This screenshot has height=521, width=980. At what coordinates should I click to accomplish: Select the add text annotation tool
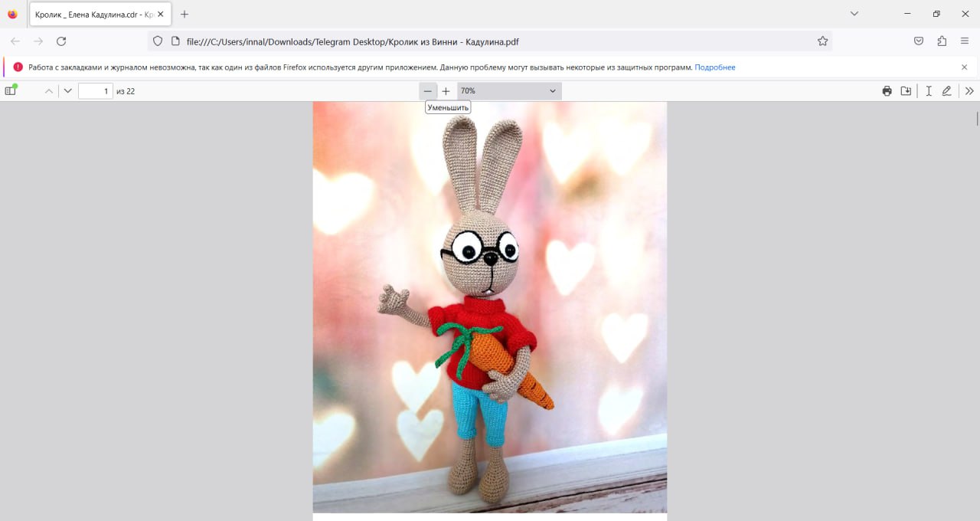pos(929,91)
